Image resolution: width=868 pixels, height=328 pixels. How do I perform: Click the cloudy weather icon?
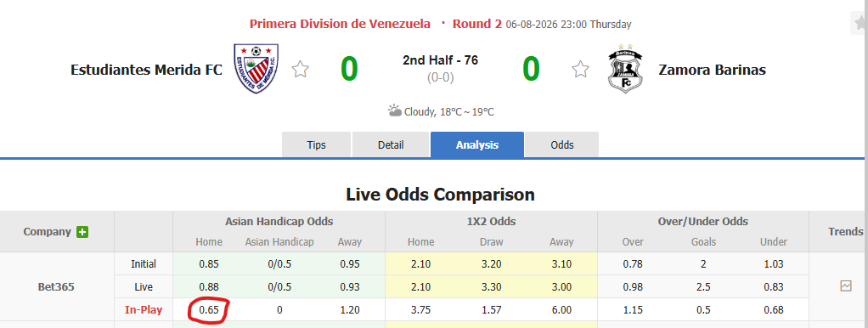point(395,110)
